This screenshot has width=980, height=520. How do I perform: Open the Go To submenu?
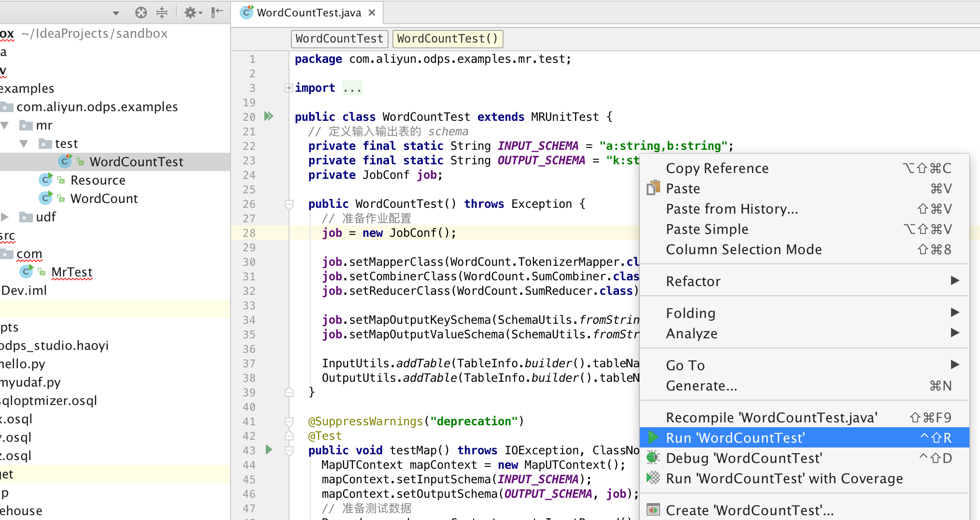pyautogui.click(x=804, y=365)
